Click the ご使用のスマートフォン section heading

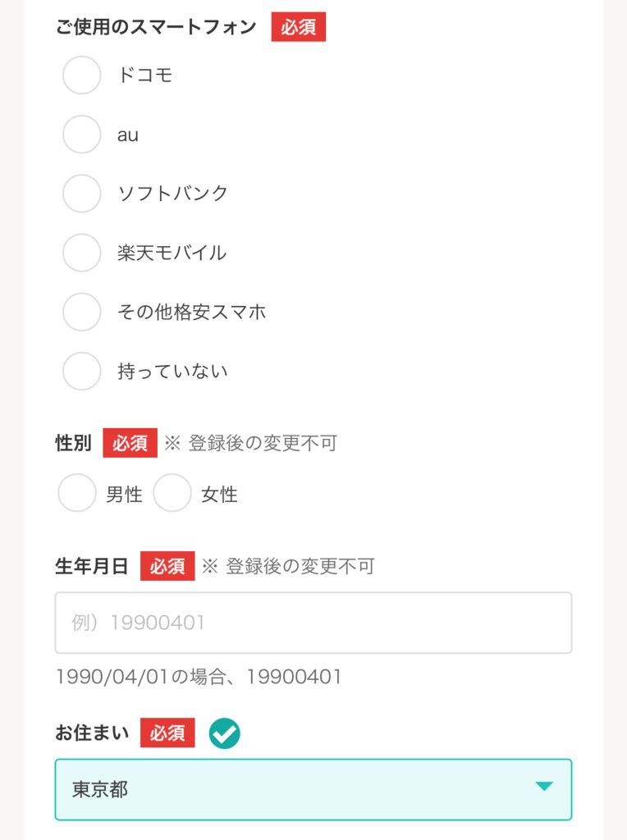pos(156,27)
